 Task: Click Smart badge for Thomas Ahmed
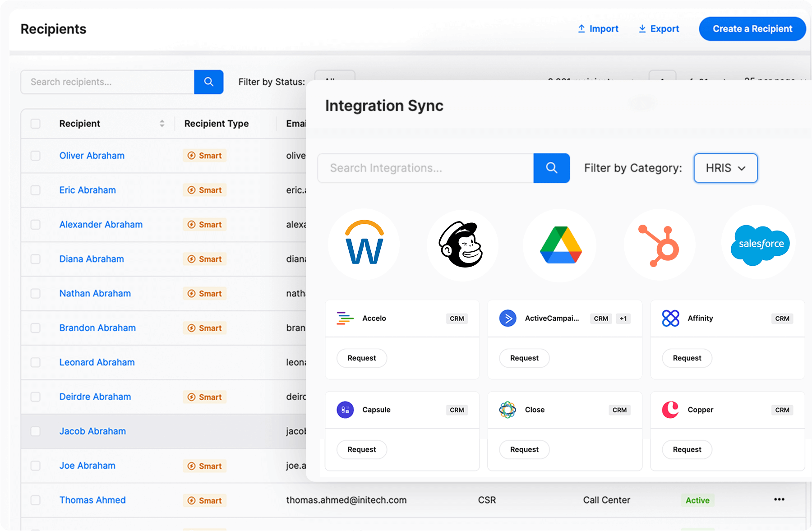(x=205, y=500)
